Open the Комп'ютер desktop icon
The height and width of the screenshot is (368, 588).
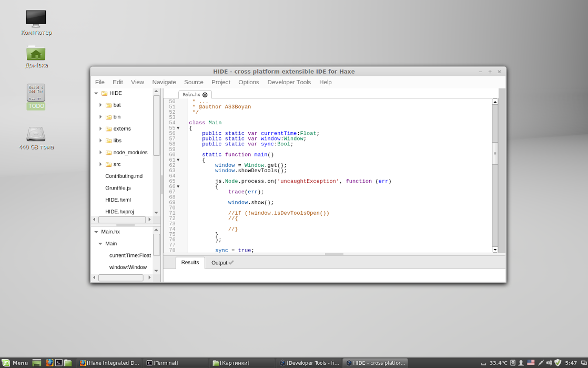(x=35, y=17)
